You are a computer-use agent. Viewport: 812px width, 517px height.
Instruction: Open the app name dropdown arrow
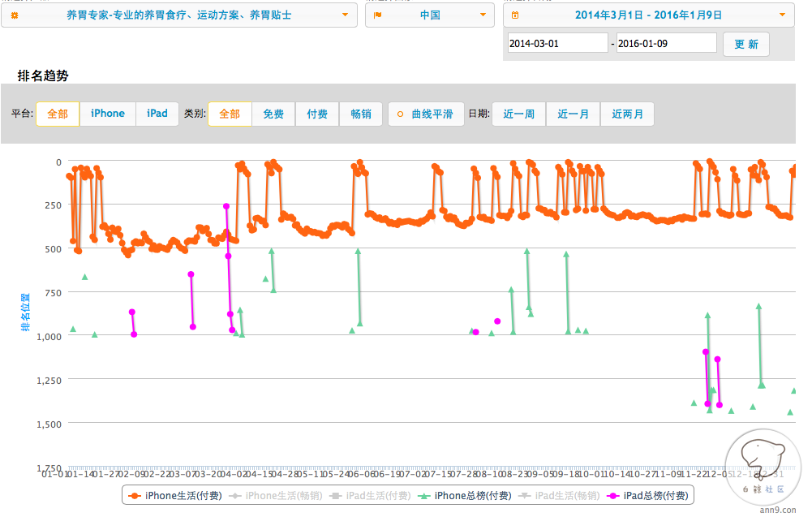pos(346,15)
